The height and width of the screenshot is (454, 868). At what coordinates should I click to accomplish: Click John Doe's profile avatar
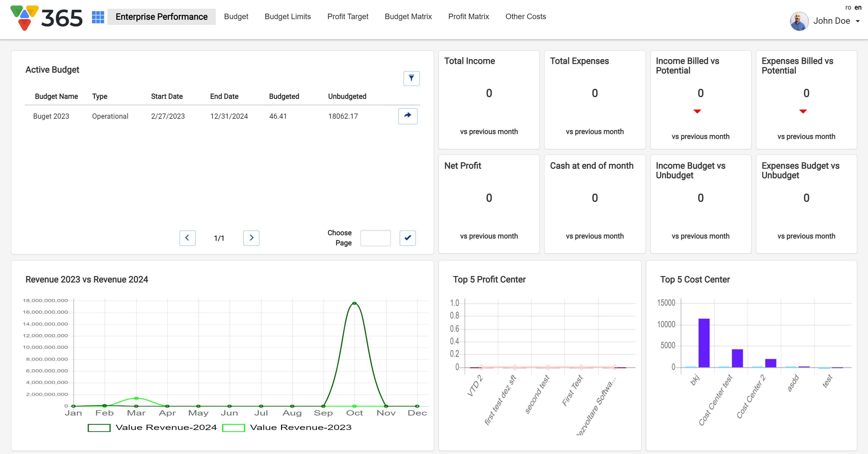pos(799,21)
